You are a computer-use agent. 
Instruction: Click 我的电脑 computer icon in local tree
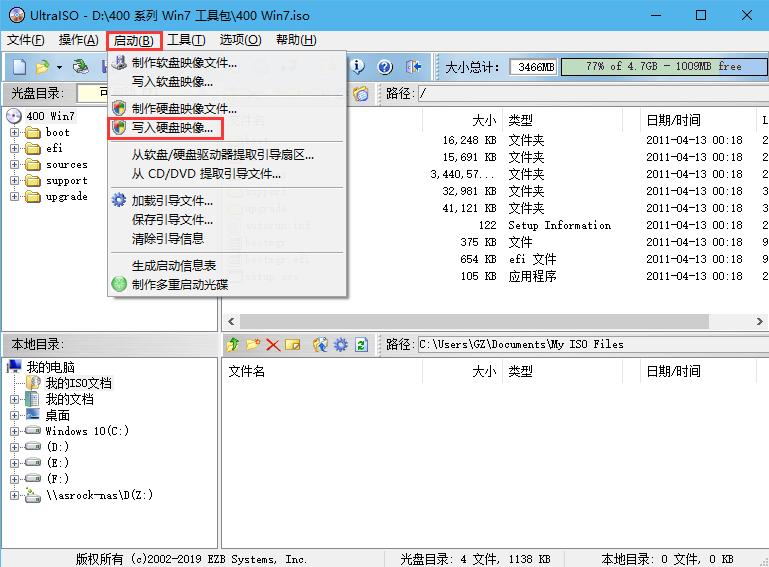click(14, 366)
